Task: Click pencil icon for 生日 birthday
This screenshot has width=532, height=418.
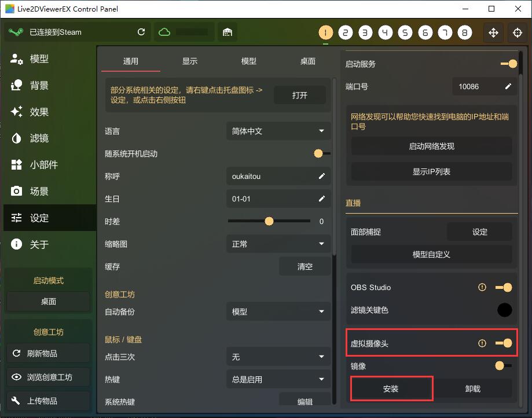Action: tap(322, 199)
